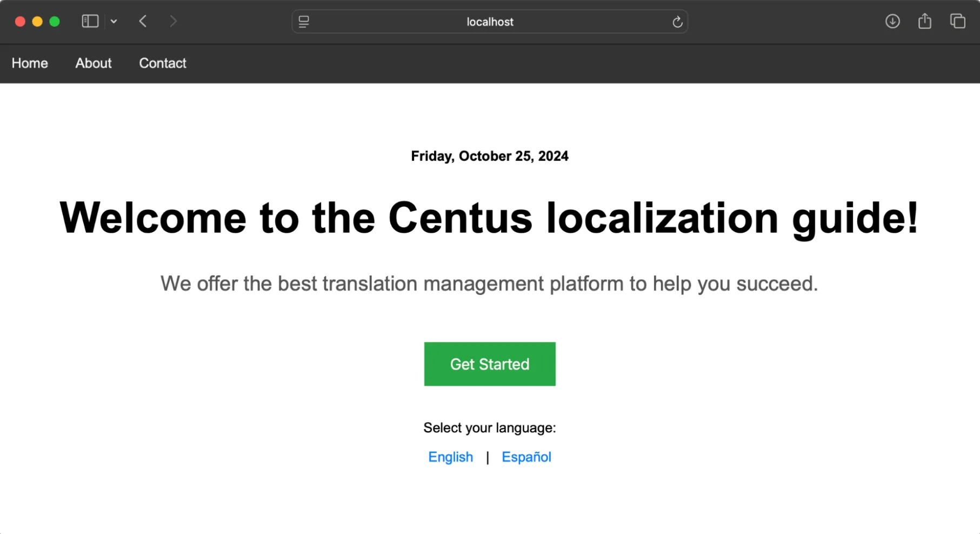
Task: Click the localhost address bar
Action: pyautogui.click(x=490, y=22)
